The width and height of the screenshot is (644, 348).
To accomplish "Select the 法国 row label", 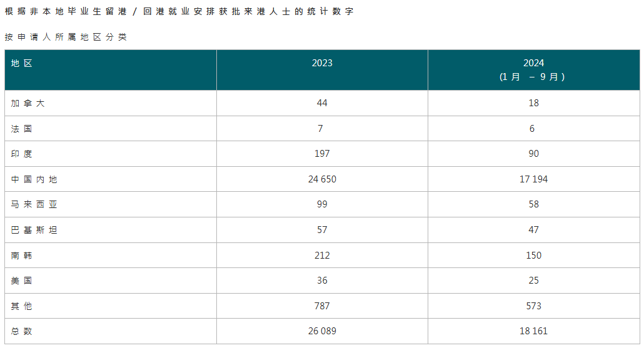I will [x=22, y=129].
